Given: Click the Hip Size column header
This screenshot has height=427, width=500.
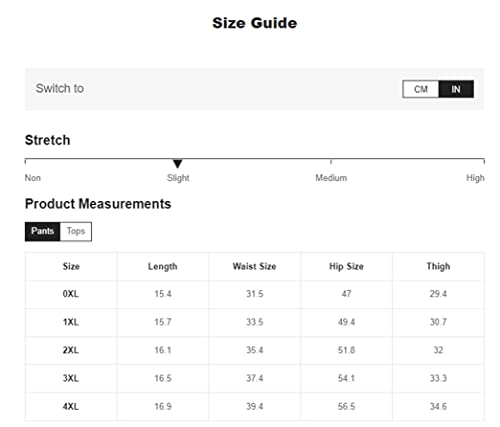Looking at the screenshot, I should [x=346, y=266].
